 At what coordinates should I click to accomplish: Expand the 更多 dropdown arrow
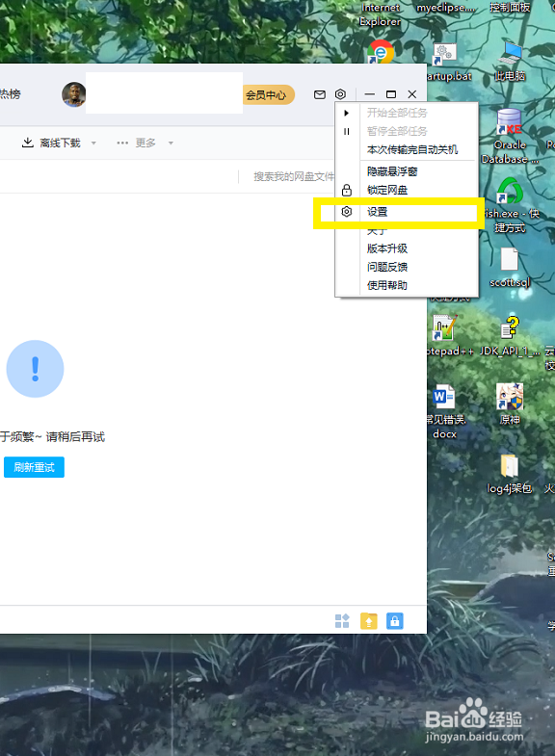tap(171, 143)
